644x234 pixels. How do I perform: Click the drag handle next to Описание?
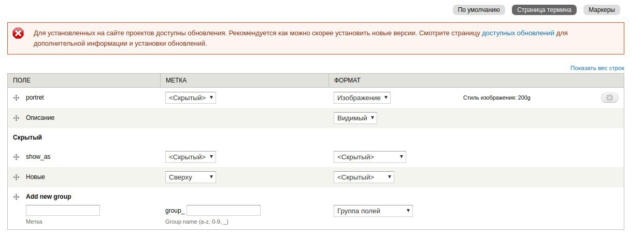click(16, 118)
